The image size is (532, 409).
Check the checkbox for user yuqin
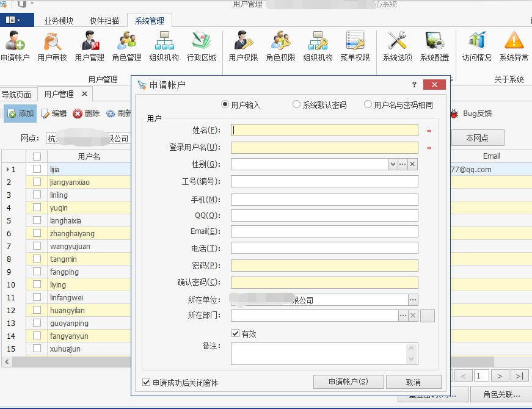[37, 208]
